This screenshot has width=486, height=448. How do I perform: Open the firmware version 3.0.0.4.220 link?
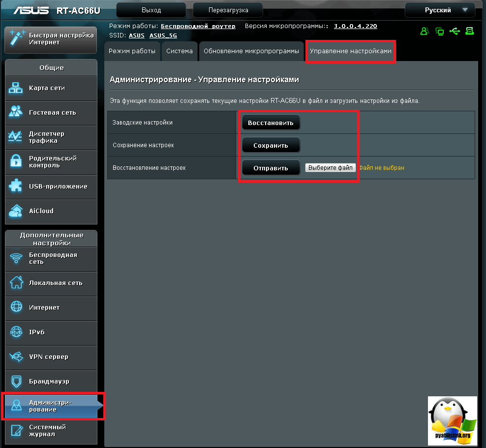click(355, 26)
